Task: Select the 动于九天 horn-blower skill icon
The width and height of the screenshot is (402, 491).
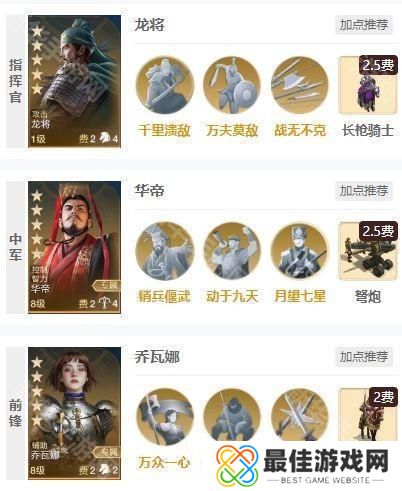Action: 232,251
